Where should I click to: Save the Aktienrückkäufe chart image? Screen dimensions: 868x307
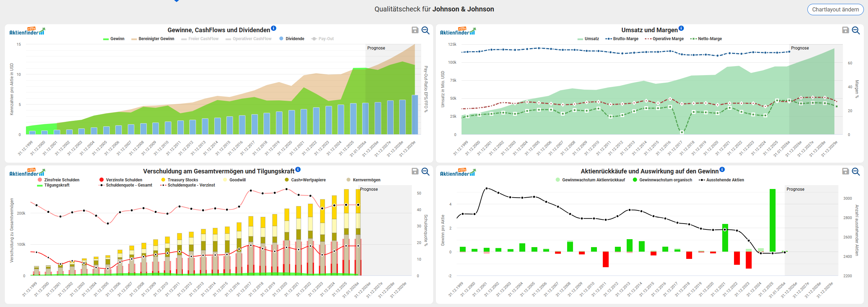click(x=845, y=171)
